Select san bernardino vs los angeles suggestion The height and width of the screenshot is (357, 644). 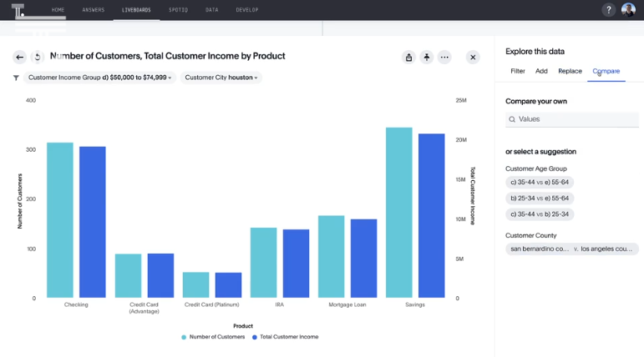(572, 249)
